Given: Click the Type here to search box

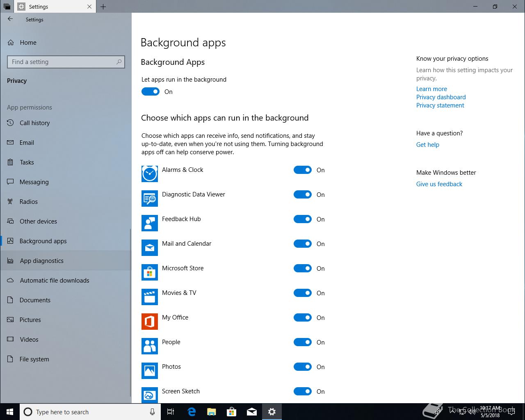Looking at the screenshot, I should 89,412.
